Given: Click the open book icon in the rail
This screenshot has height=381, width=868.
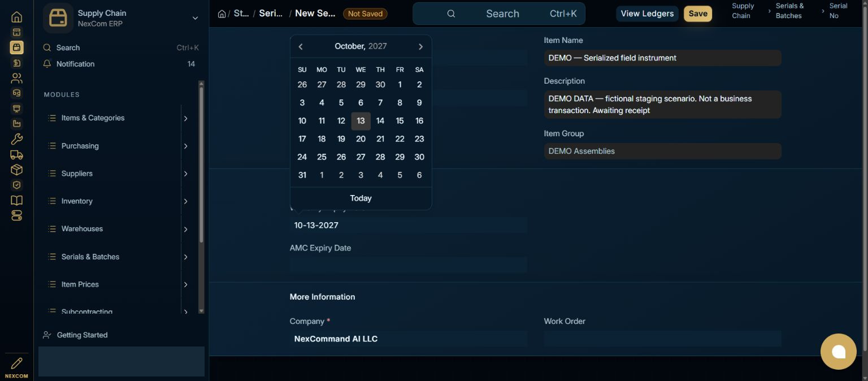Looking at the screenshot, I should click(17, 200).
